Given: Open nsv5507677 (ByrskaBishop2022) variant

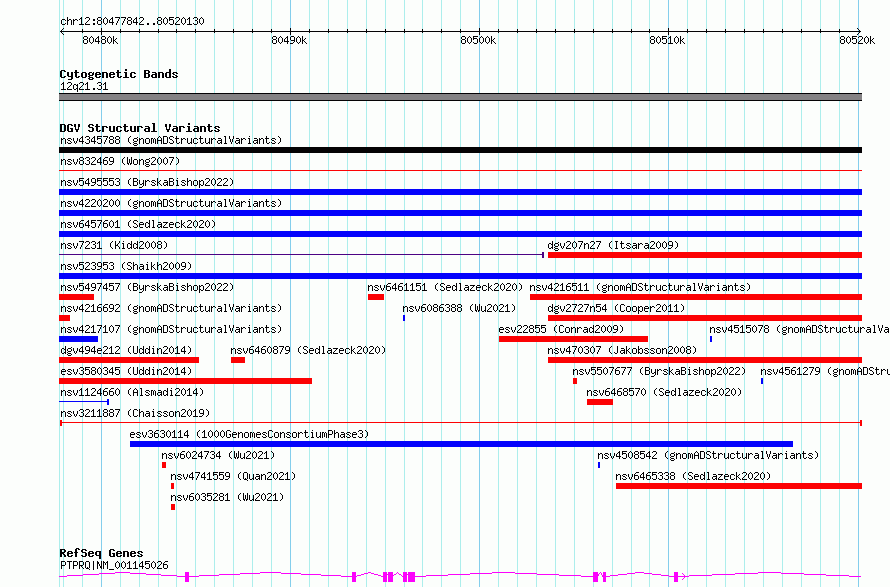Looking at the screenshot, I should [659, 371].
